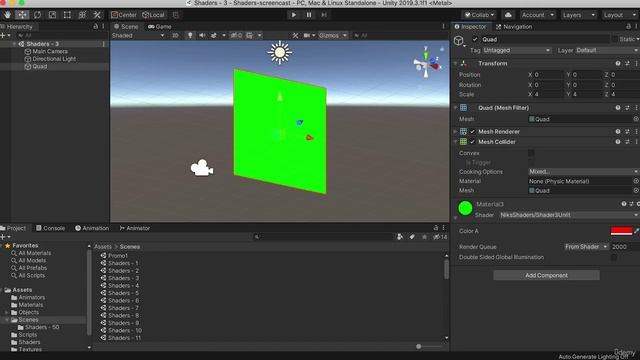Open Render Queue From Shader dropdown
Screen dimensions: 640x360
pos(586,247)
